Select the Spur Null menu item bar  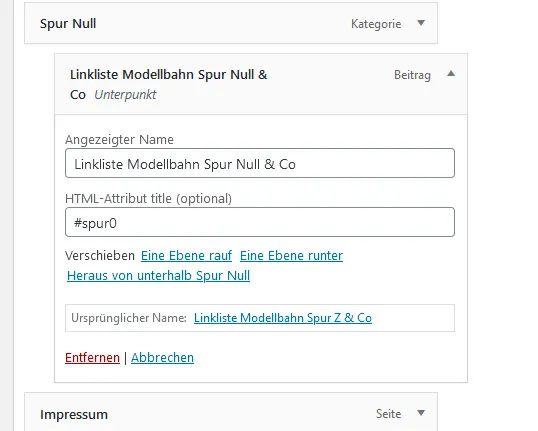[x=231, y=23]
